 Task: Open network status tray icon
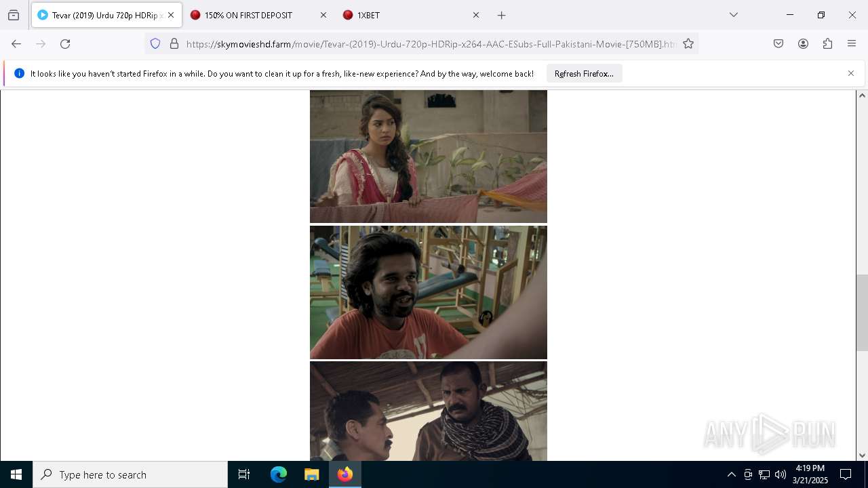point(764,474)
